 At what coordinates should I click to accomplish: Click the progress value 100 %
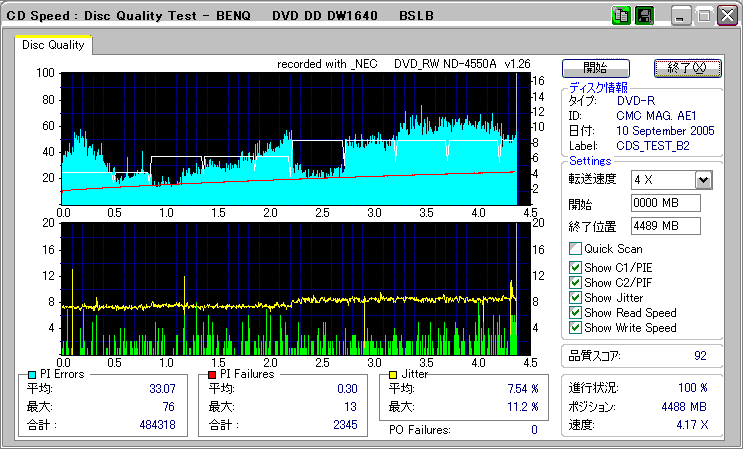click(693, 388)
